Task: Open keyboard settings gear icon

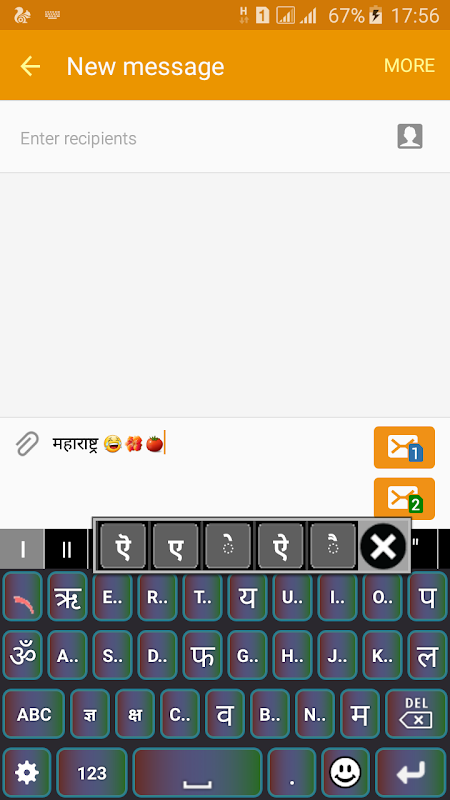Action: [27, 773]
